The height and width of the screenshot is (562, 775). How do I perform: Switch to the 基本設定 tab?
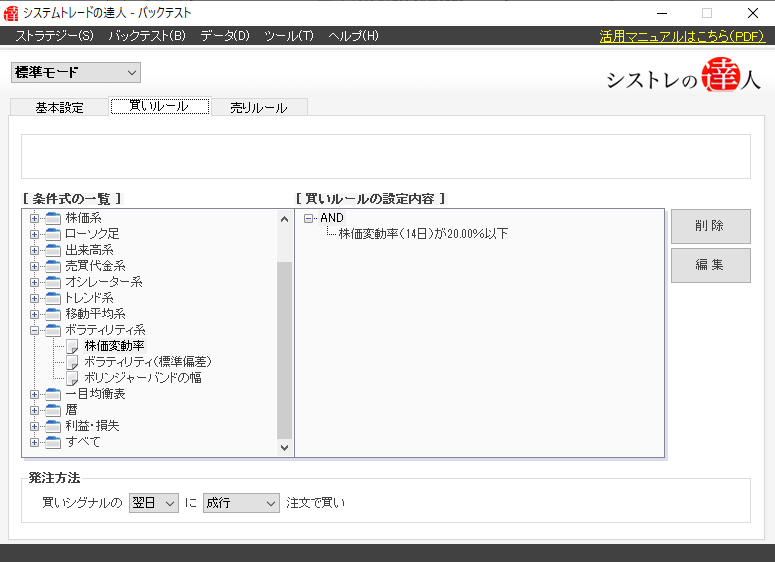coord(59,107)
